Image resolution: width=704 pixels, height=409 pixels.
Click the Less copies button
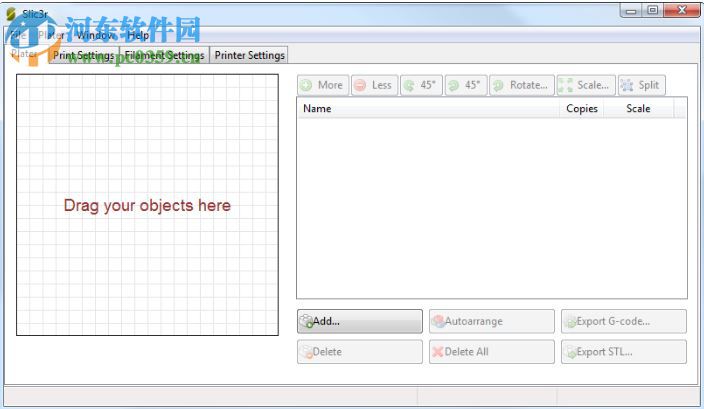374,85
